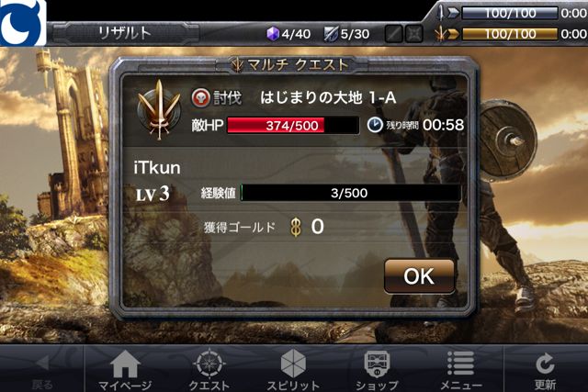Screen dimensions: 588x392
Task: Tap the red skull 討伐 icon
Action: [200, 98]
